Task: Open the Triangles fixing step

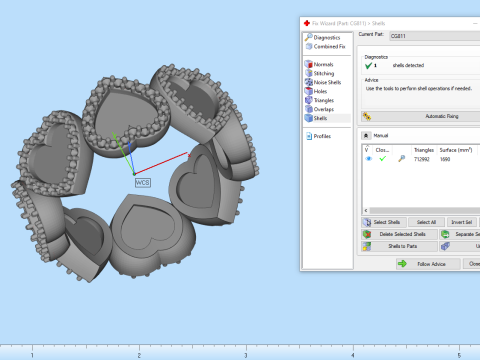Action: [x=319, y=100]
